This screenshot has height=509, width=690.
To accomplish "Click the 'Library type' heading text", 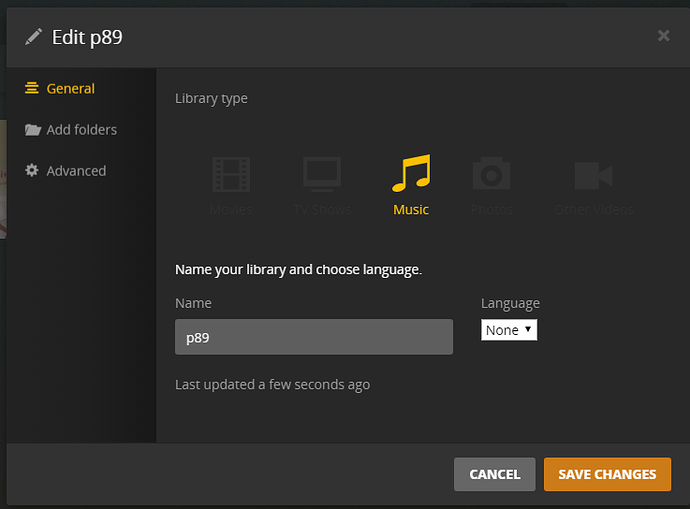I will point(211,99).
